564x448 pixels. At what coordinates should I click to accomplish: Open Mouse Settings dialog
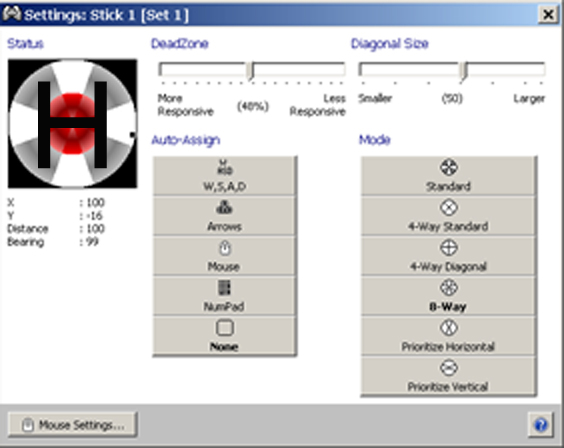pos(72,425)
